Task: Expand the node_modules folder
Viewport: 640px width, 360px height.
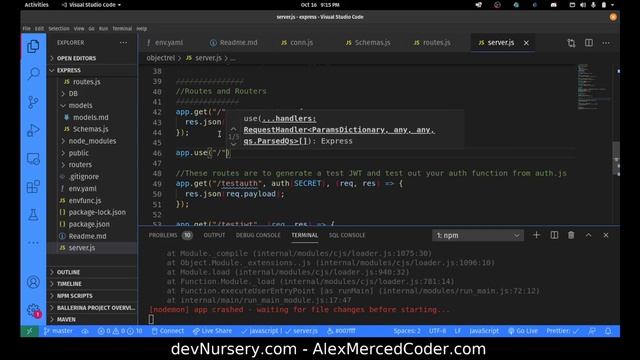Action: coord(92,141)
